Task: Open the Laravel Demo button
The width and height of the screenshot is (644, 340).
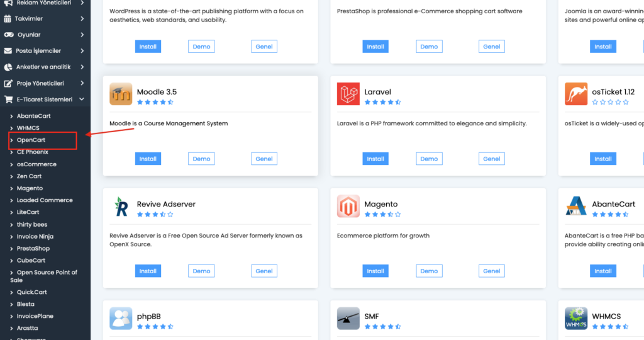Action: (x=429, y=159)
